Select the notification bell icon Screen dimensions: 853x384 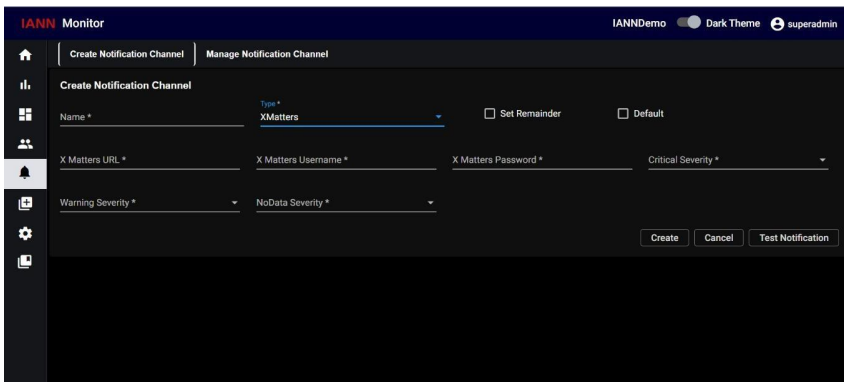click(25, 174)
